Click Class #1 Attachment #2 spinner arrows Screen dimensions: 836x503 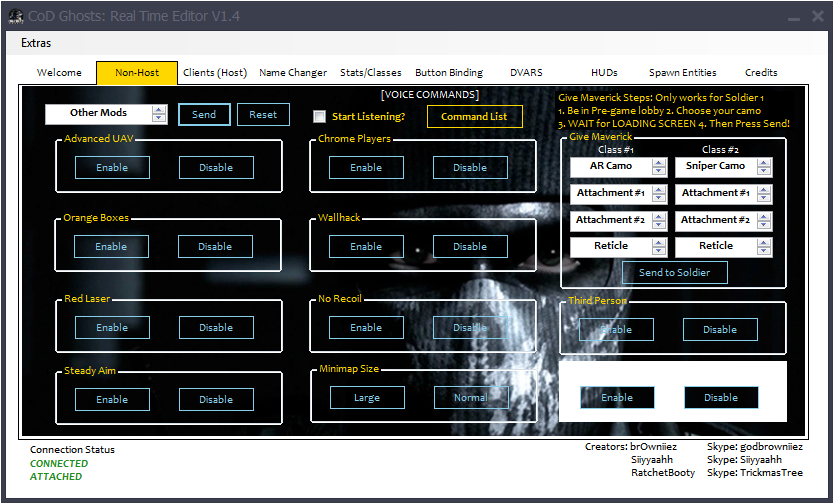(659, 220)
